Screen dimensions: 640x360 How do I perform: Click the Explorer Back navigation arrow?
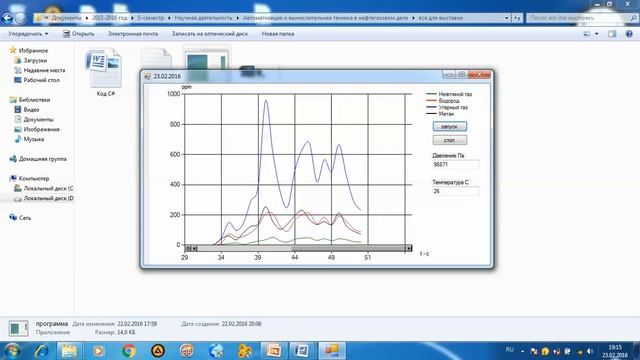(x=7, y=18)
